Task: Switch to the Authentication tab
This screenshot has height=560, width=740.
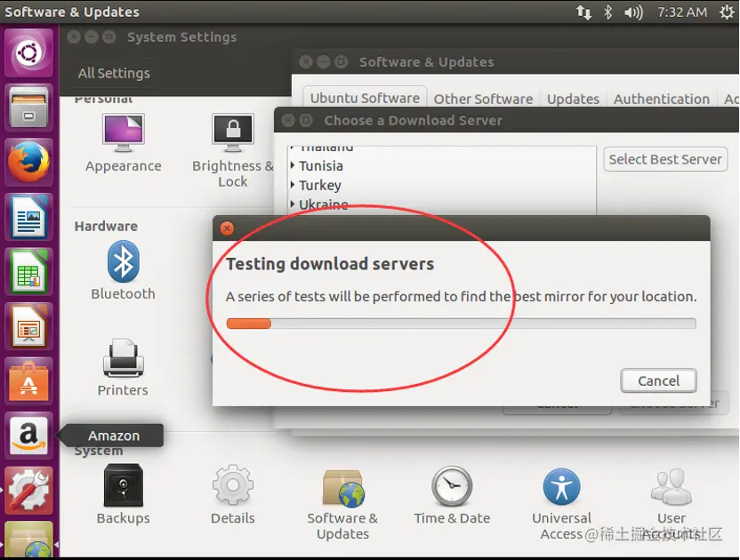Action: [x=662, y=99]
